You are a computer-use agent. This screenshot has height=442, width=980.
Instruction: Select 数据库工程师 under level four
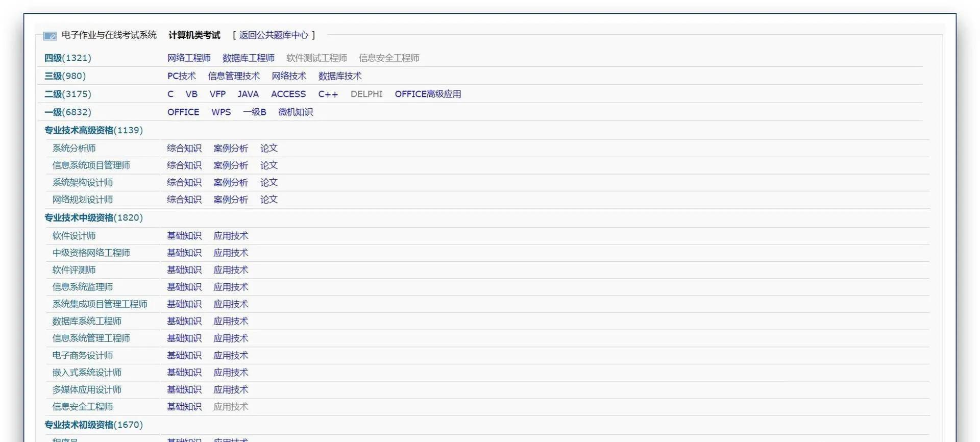pos(249,58)
